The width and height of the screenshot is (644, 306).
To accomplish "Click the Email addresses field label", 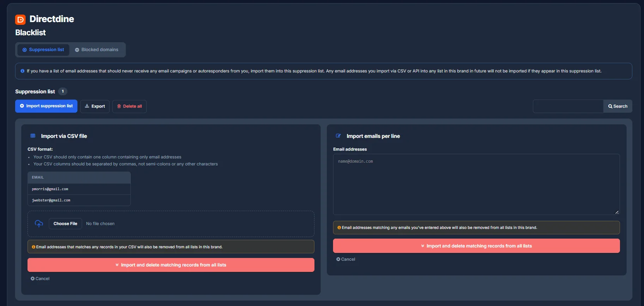I will click(350, 149).
